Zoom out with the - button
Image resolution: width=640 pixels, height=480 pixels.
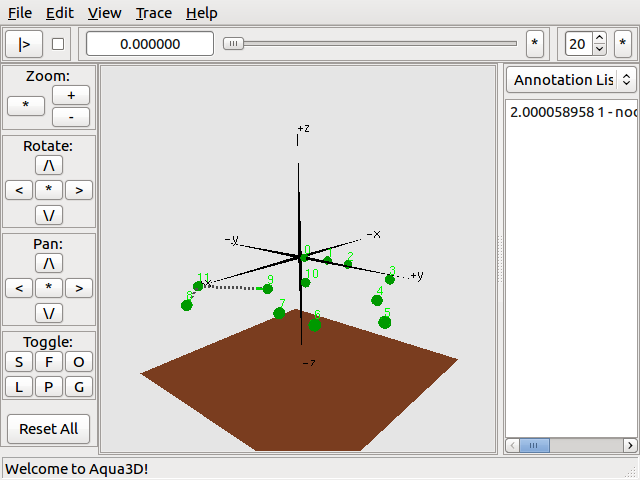(x=71, y=117)
